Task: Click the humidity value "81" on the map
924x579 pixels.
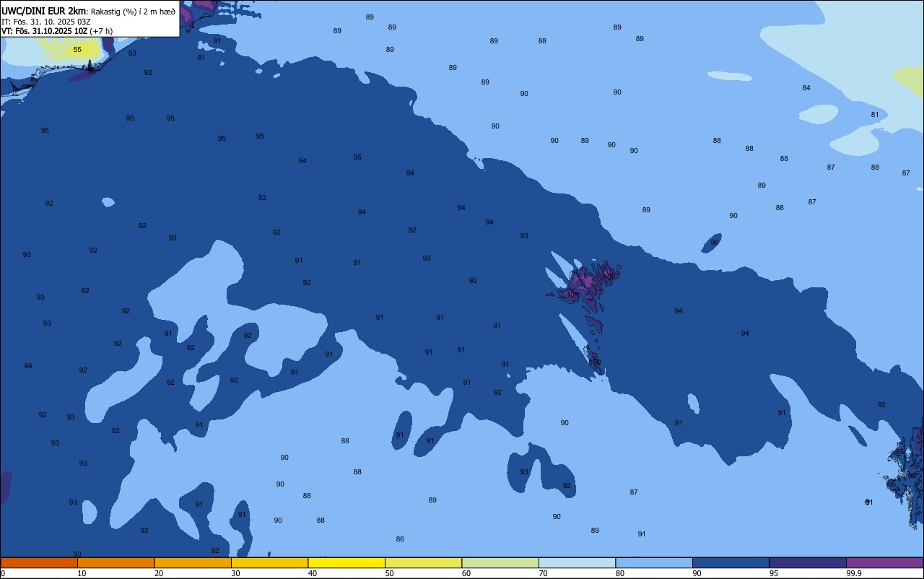Action: 875,115
